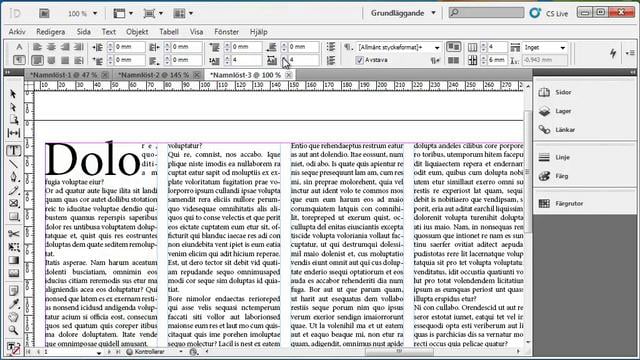Image resolution: width=640 pixels, height=360 pixels.
Task: Select the Free Transform tool
Action: click(13, 247)
